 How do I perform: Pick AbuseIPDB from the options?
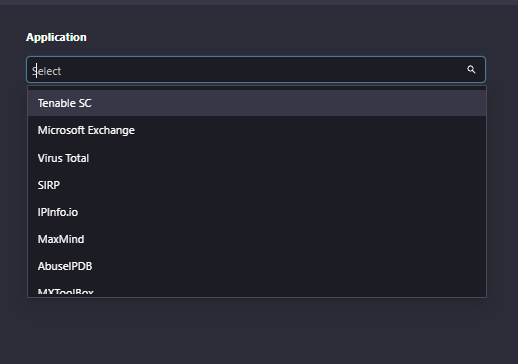click(x=257, y=266)
